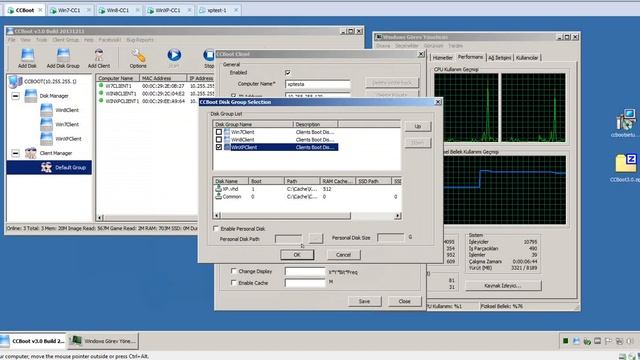This screenshot has height=360, width=640.
Task: Collapse the Client Manager tree node
Action: pos(15,153)
